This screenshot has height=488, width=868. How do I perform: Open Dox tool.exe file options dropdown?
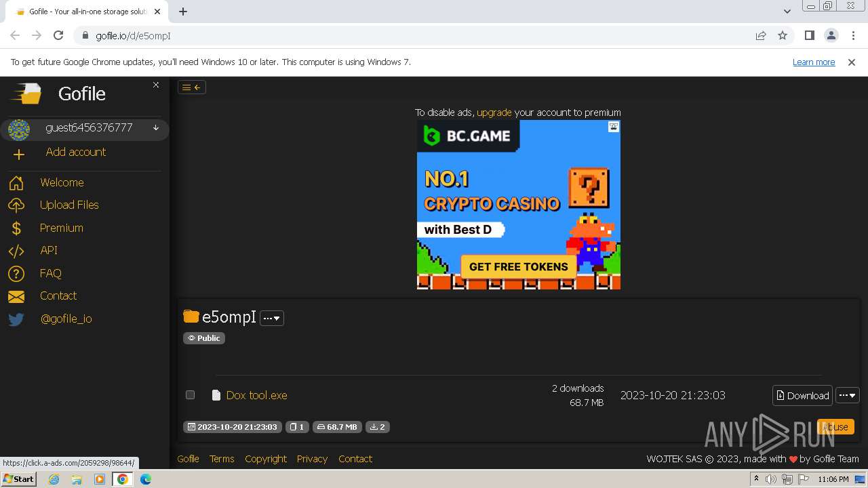[x=848, y=395]
